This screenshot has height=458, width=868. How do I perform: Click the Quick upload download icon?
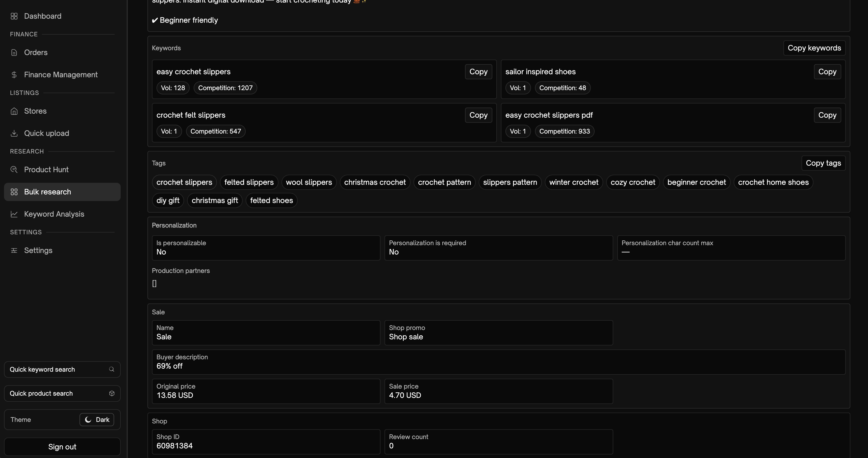(14, 133)
